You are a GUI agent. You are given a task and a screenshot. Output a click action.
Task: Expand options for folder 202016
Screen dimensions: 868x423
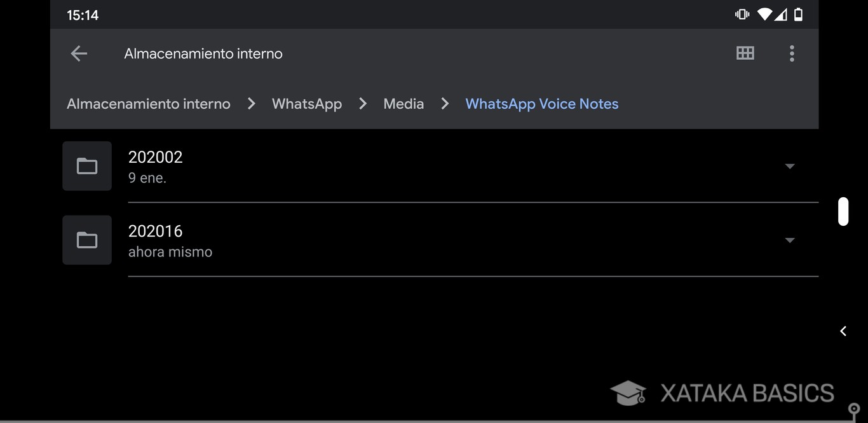789,240
